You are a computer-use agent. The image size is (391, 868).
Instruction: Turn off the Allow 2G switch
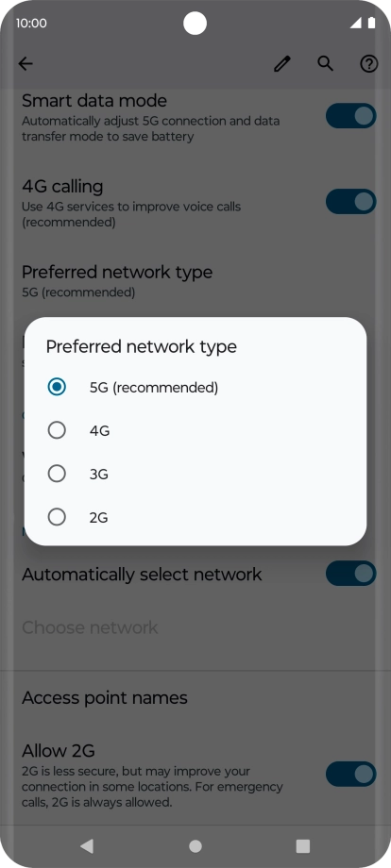[351, 774]
